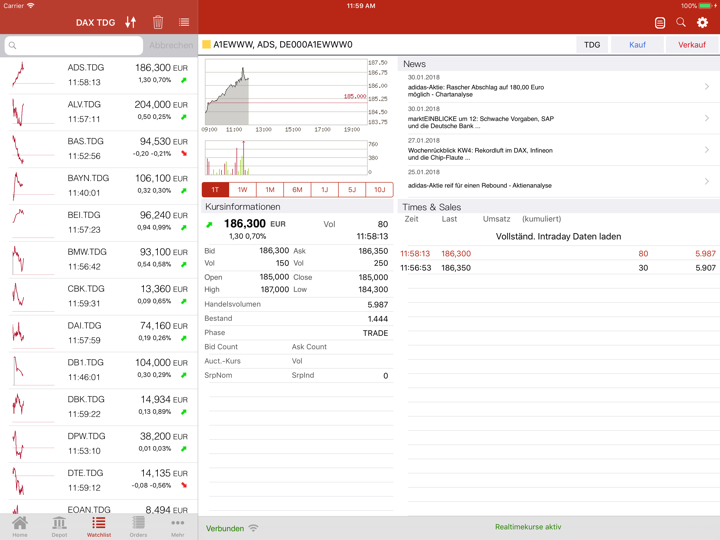Tap the watchlist search field

tap(73, 45)
